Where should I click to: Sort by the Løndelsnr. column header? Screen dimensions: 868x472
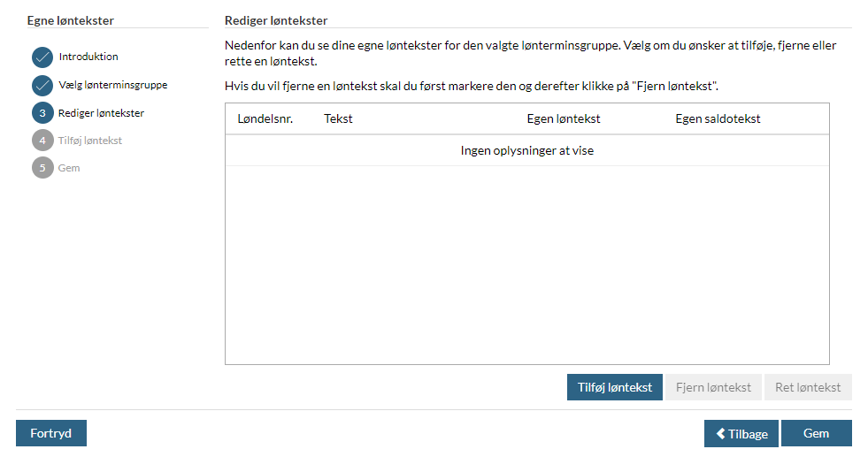(265, 119)
